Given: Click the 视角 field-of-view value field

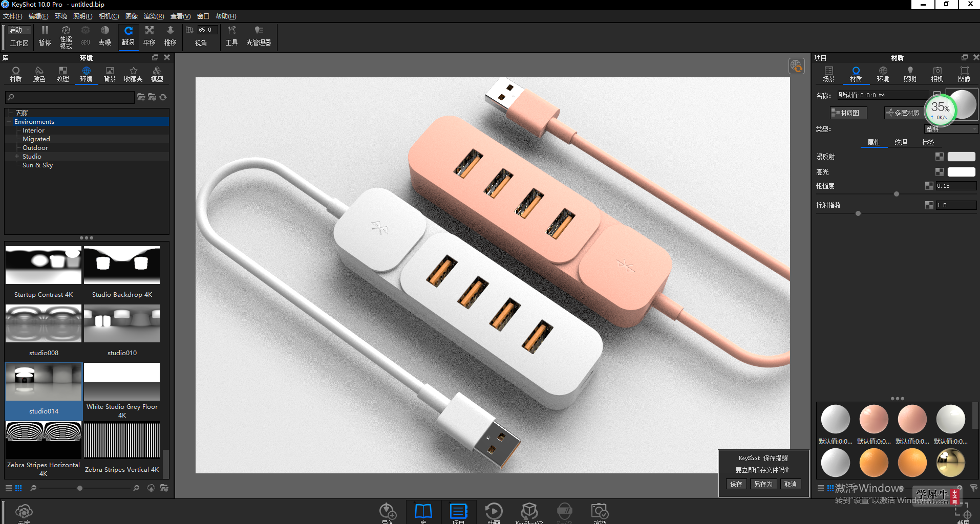Looking at the screenshot, I should click(x=207, y=30).
